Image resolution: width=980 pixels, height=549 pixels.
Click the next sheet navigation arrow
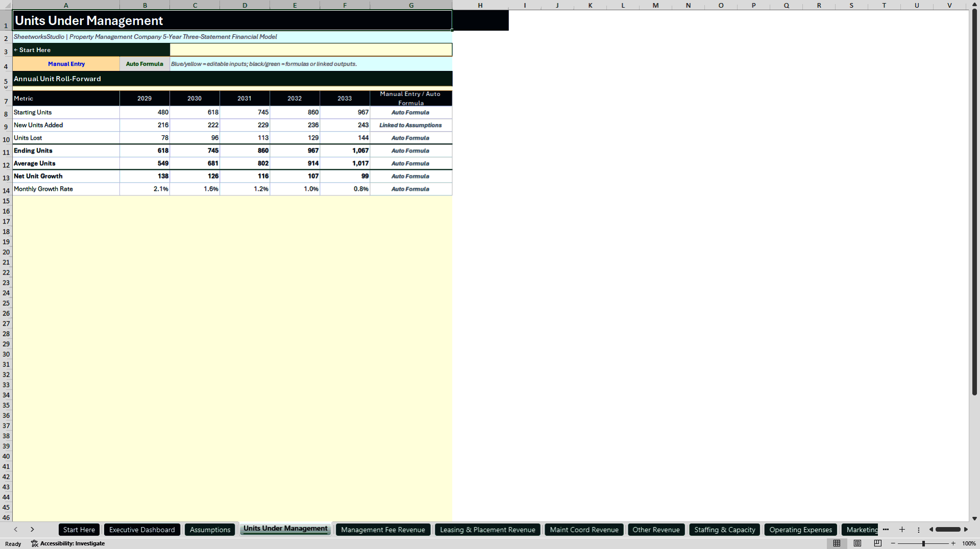pyautogui.click(x=32, y=530)
